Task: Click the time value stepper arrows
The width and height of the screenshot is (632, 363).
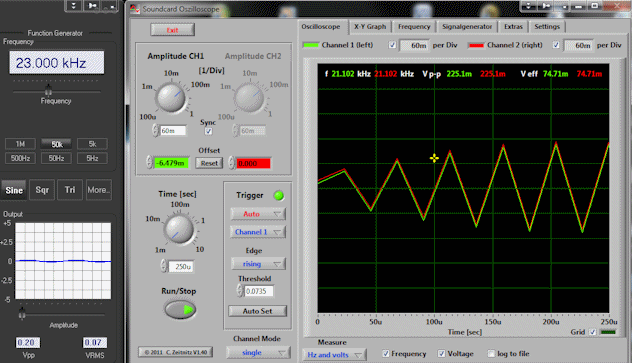Action: [x=164, y=266]
